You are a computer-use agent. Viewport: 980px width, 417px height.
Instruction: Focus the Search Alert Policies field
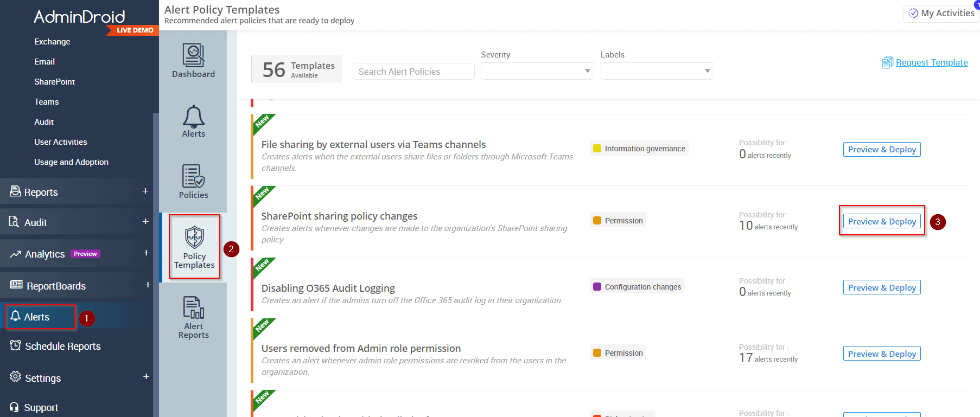[x=413, y=72]
